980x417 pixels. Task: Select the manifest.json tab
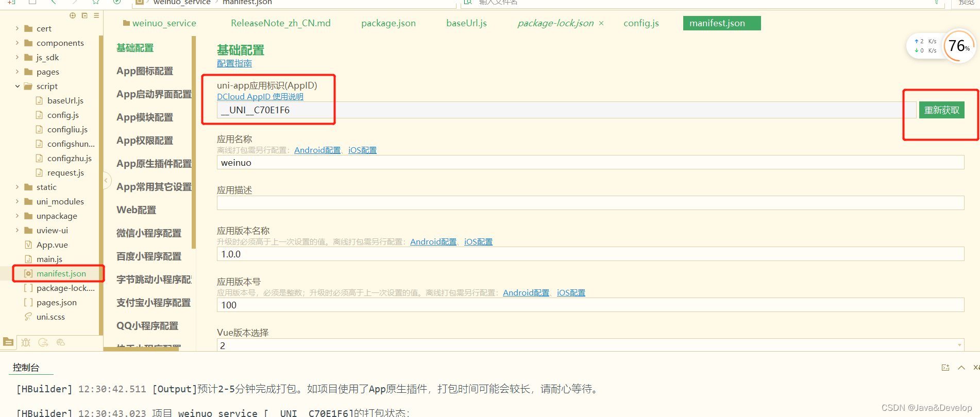(722, 23)
